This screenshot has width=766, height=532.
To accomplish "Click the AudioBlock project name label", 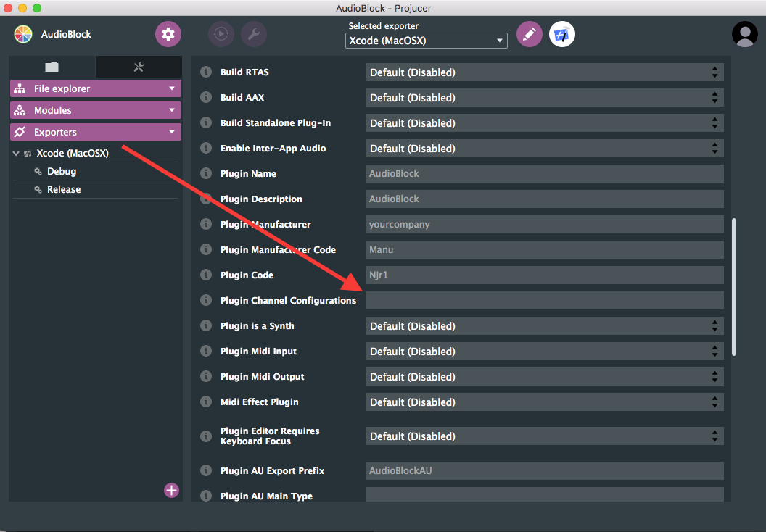I will 66,34.
